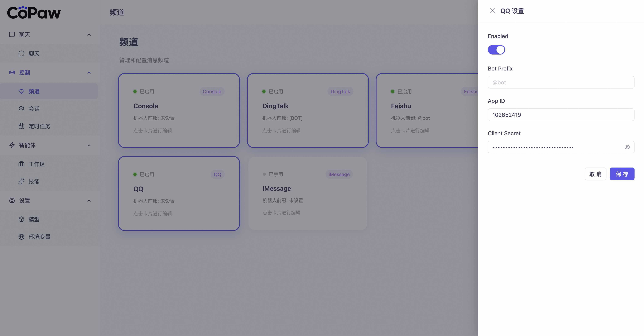
Task: Disable the QQ Enabled switch
Action: pyautogui.click(x=496, y=50)
